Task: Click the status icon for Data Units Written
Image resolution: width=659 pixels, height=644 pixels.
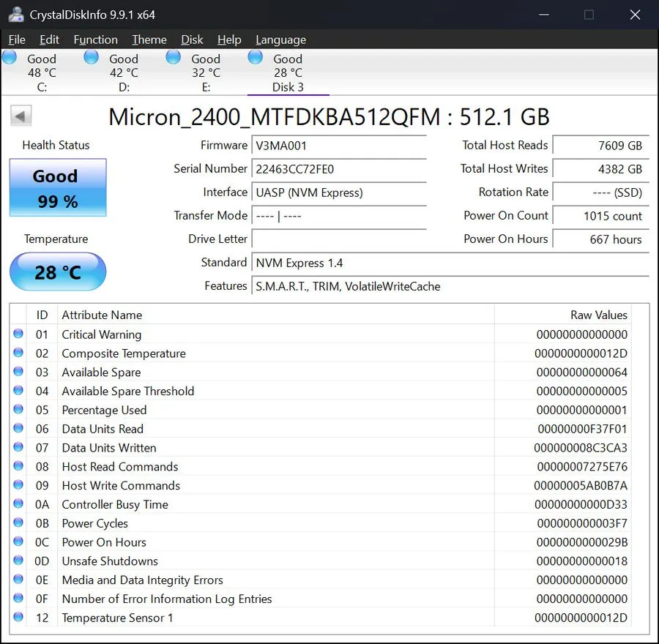Action: (18, 447)
